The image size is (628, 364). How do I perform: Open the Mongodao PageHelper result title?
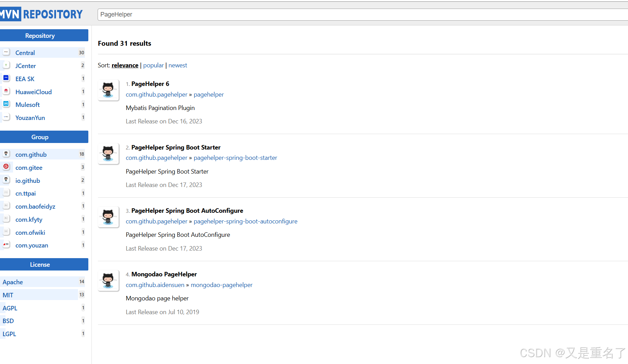[x=164, y=274]
